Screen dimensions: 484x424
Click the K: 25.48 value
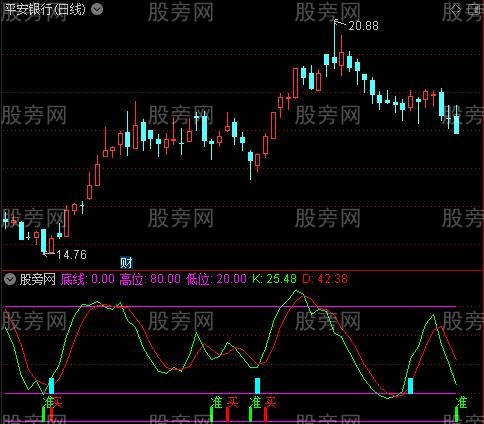[274, 279]
